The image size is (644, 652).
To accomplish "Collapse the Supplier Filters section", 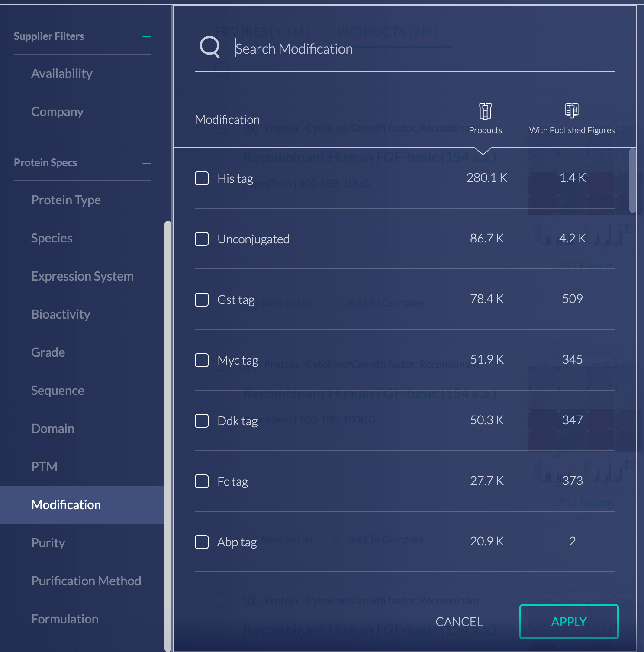I will point(146,37).
